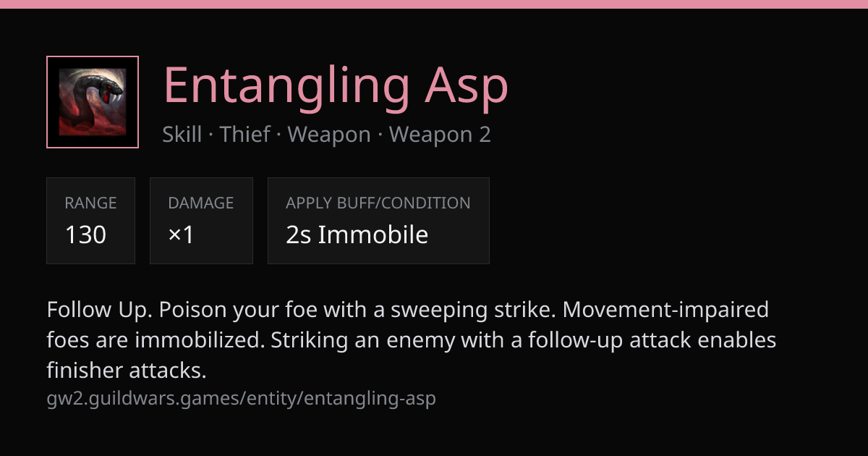Screen dimensions: 868x456
Task: Click the Skill label in subtitle
Action: [182, 135]
